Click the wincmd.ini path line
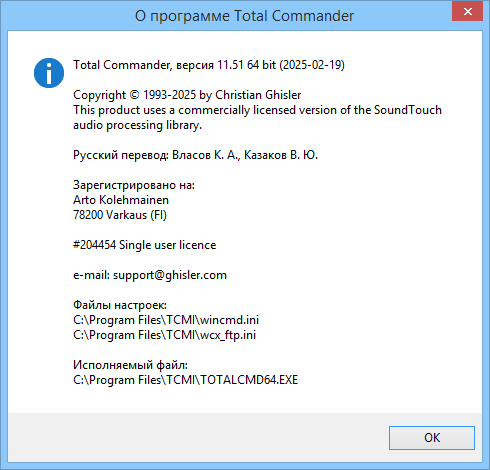The image size is (490, 470). click(x=166, y=320)
